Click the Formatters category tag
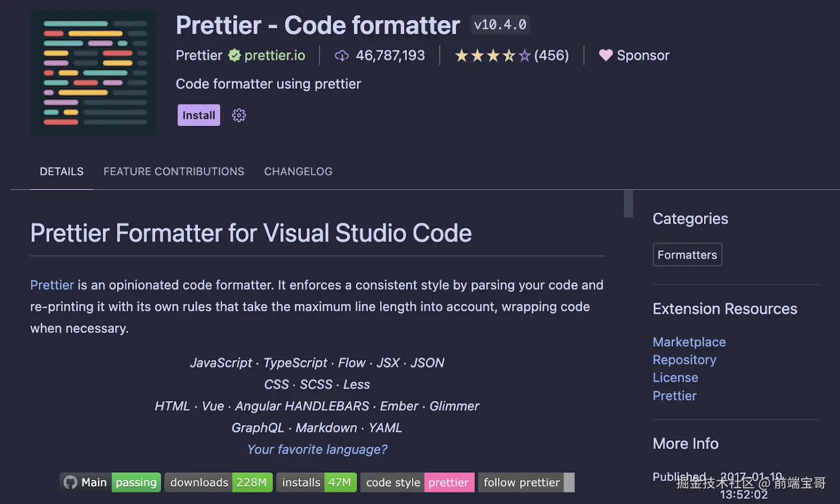The width and height of the screenshot is (840, 504). click(687, 255)
